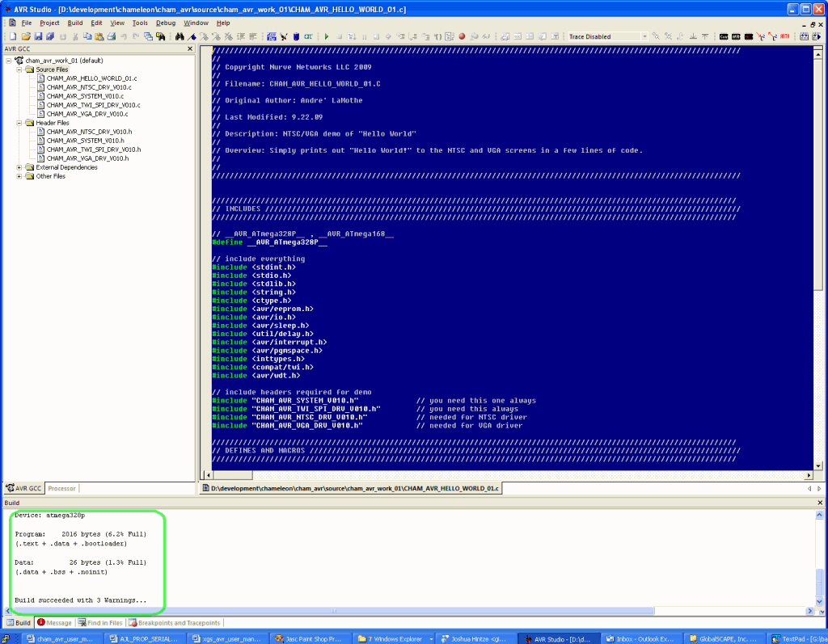Switch to the Message tab
The width and height of the screenshot is (828, 644).
[x=54, y=623]
